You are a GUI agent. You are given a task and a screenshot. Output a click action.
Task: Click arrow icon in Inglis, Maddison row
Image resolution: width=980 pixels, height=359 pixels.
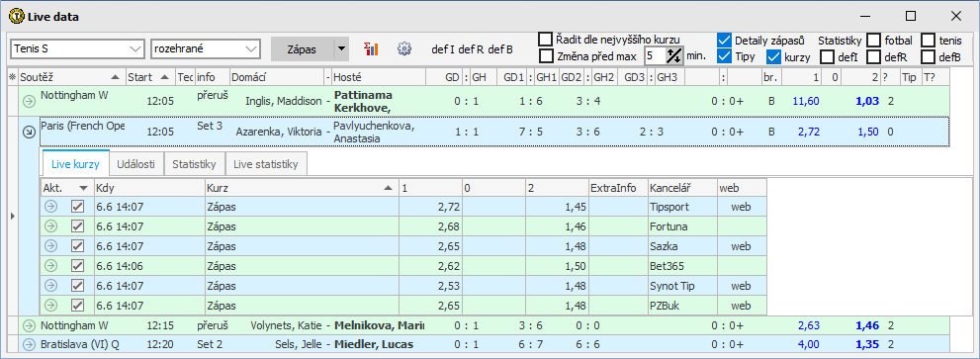click(28, 101)
